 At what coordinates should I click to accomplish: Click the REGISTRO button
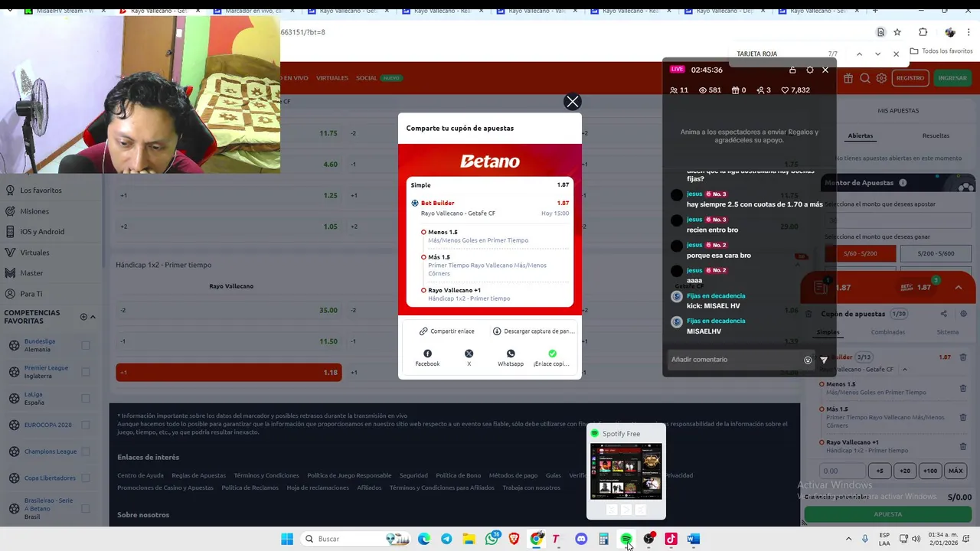tap(910, 78)
